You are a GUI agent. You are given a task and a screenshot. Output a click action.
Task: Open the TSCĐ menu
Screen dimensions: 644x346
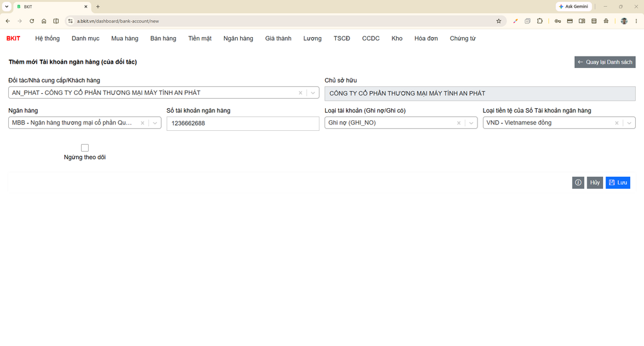[341, 38]
